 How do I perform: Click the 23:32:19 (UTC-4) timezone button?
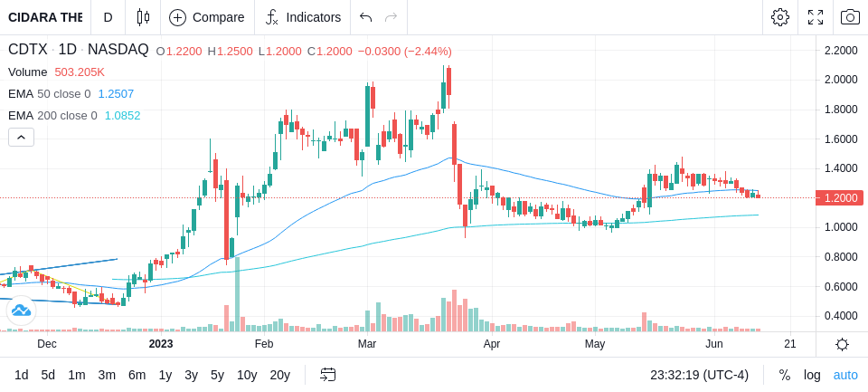[x=699, y=376]
